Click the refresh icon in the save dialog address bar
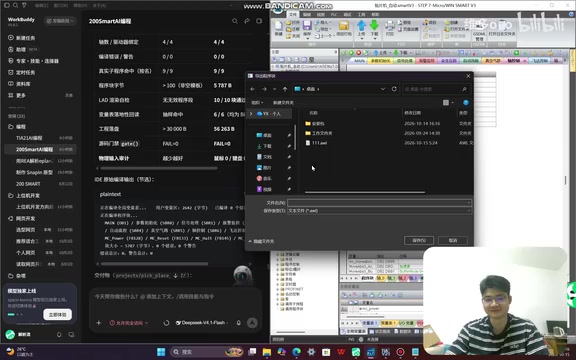Viewport: 576px width, 360px height. coord(394,89)
